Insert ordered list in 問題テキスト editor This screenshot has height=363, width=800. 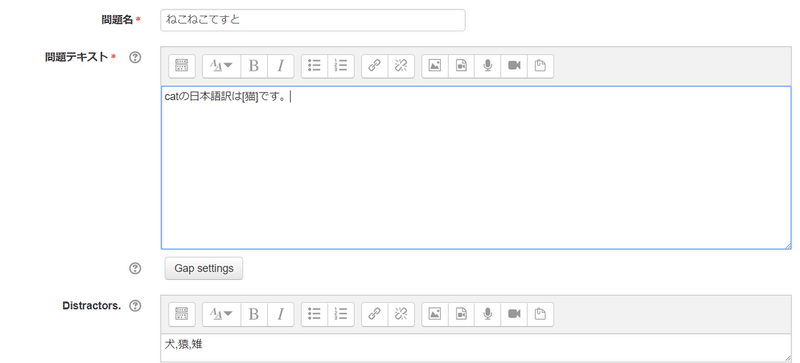(x=341, y=66)
